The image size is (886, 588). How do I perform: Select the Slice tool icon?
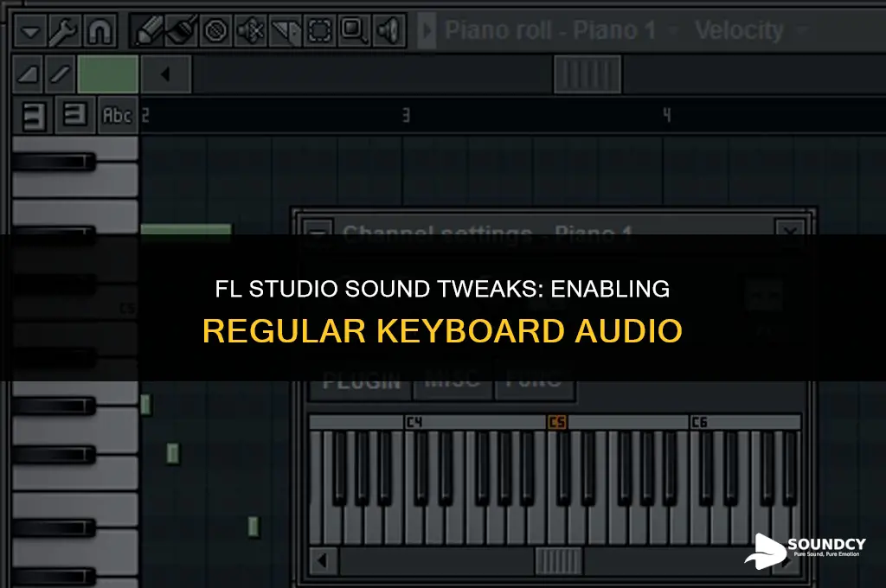[x=286, y=30]
